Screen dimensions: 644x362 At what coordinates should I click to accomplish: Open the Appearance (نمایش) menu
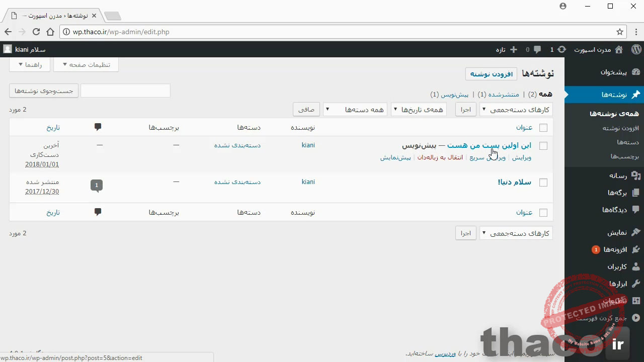click(x=617, y=232)
